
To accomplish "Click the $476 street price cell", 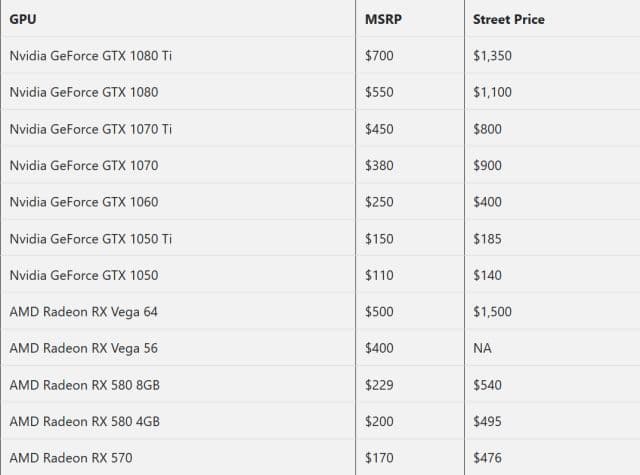I will 487,458.
